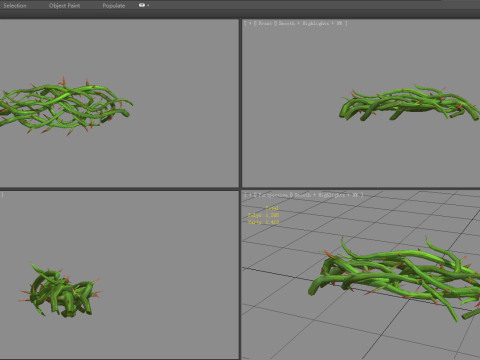Click the ribbon display toggle icon

tap(142, 5)
